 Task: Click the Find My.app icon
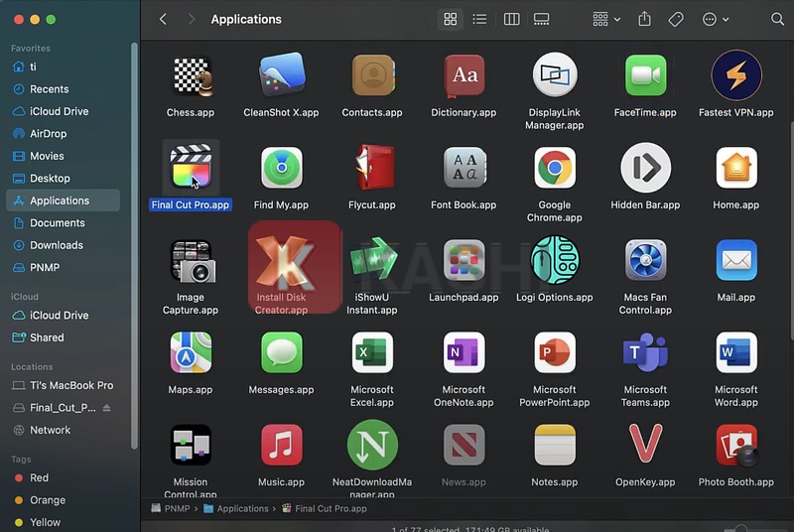tap(281, 168)
